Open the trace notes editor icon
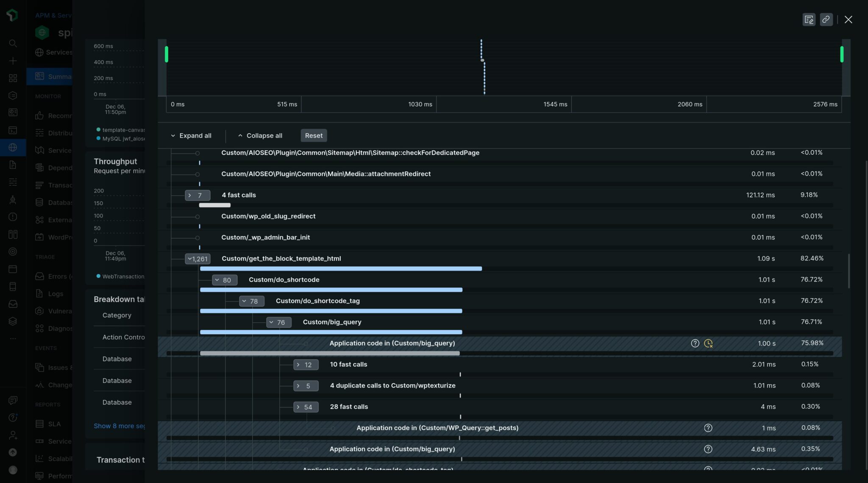This screenshot has height=483, width=868. tap(809, 19)
